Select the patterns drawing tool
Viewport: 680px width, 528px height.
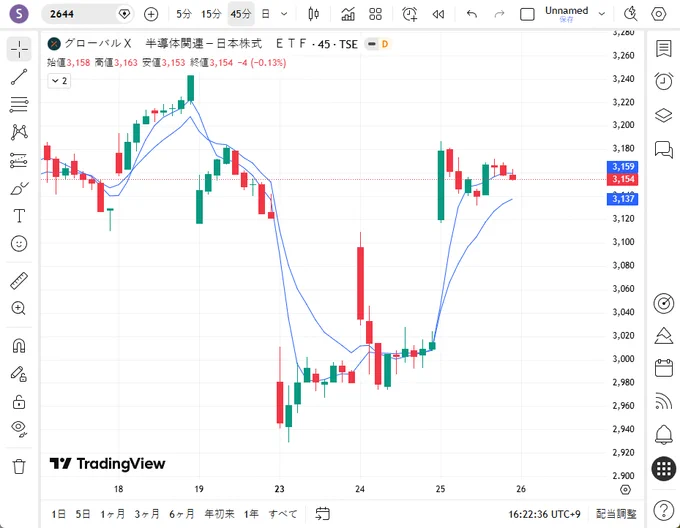[19, 132]
